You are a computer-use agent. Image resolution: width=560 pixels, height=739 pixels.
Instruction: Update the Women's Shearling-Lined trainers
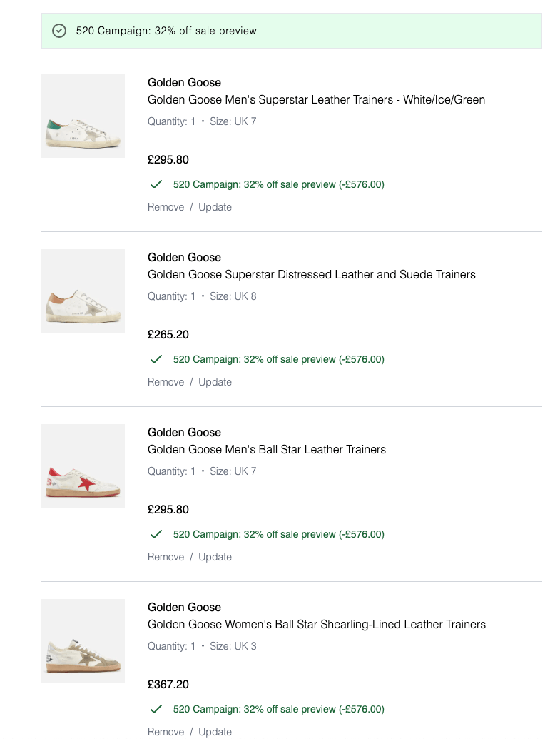coord(215,731)
